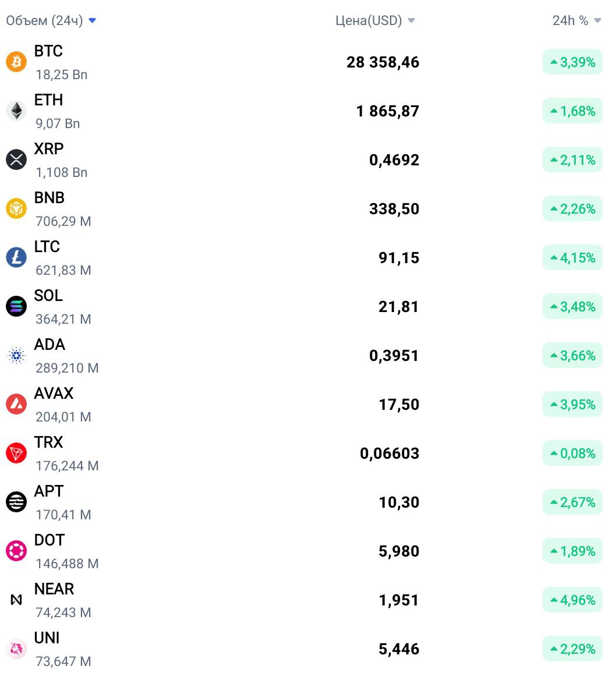Open the Aptos APT icon
The width and height of the screenshot is (616, 673).
pos(16,502)
